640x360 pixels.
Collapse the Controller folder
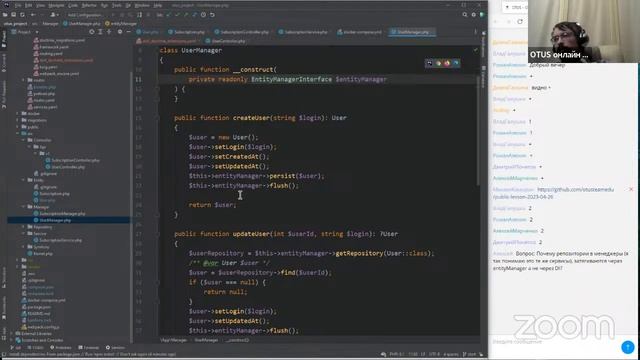23,140
